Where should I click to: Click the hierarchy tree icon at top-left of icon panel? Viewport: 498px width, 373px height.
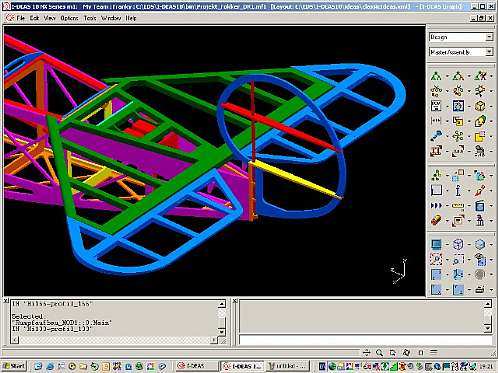pyautogui.click(x=436, y=76)
